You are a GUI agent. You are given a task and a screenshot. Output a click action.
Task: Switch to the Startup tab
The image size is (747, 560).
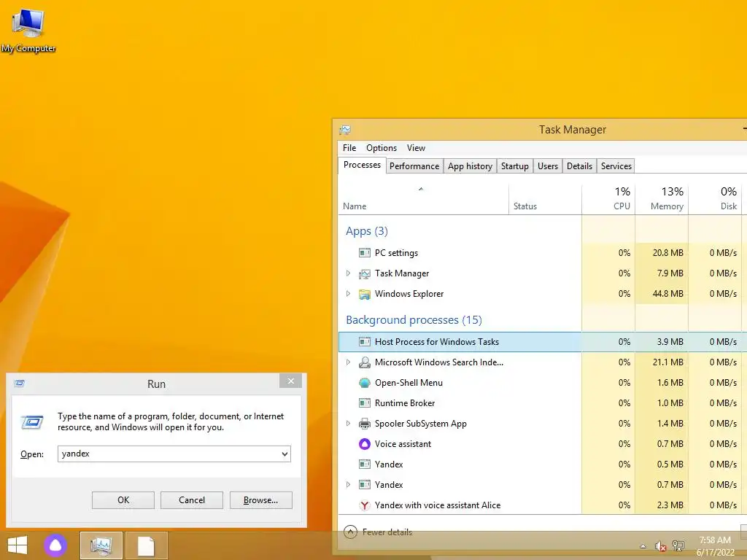tap(514, 166)
